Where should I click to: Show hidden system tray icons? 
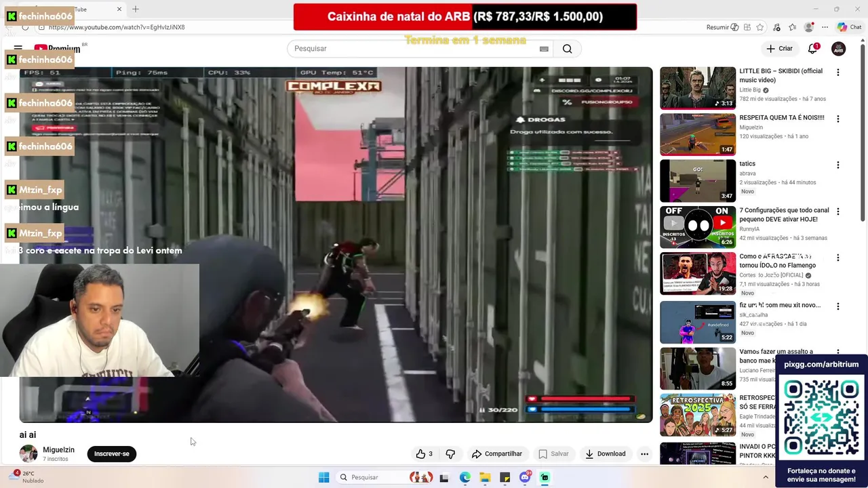pos(766,477)
